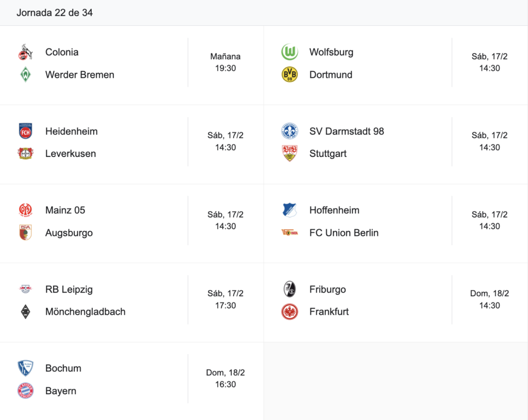Click the Bayern club crest icon

[x=25, y=391]
